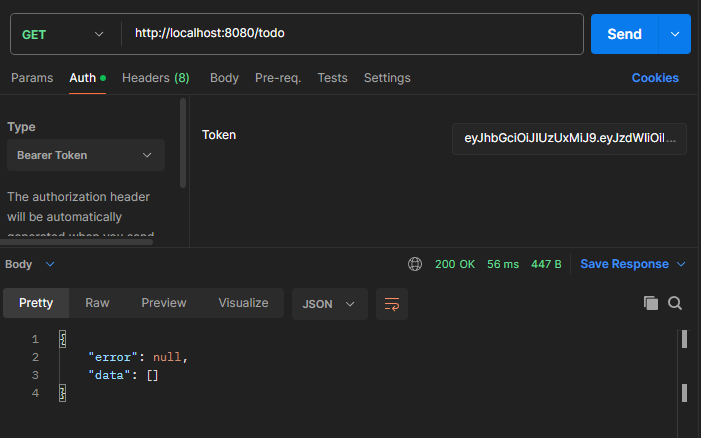Switch to the Tests tab
The image size is (701, 438).
point(332,78)
